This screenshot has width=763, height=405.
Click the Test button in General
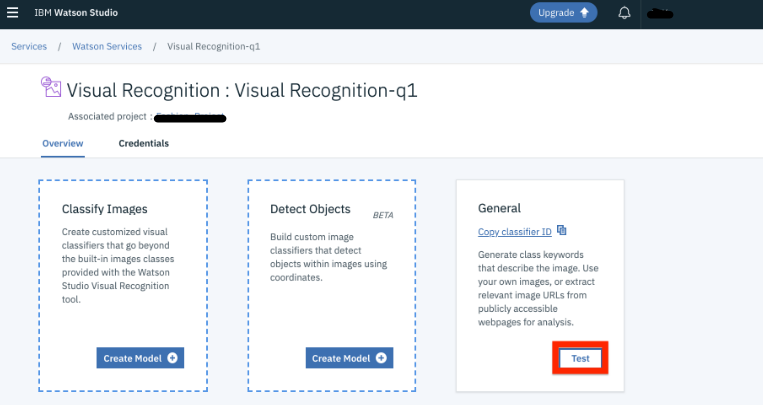[x=580, y=358]
